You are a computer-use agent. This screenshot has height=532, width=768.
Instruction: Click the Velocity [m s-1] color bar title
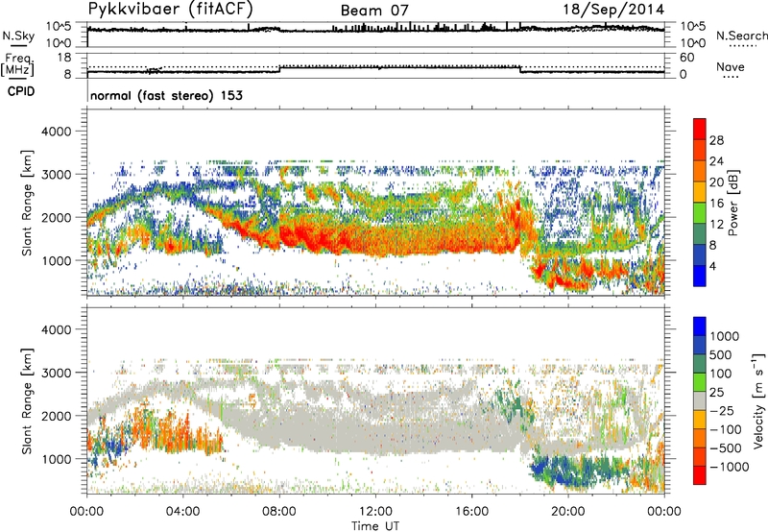click(758, 400)
